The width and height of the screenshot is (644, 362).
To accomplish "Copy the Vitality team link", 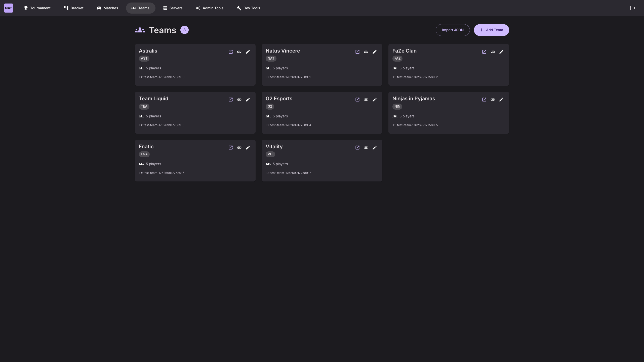I will tap(366, 148).
